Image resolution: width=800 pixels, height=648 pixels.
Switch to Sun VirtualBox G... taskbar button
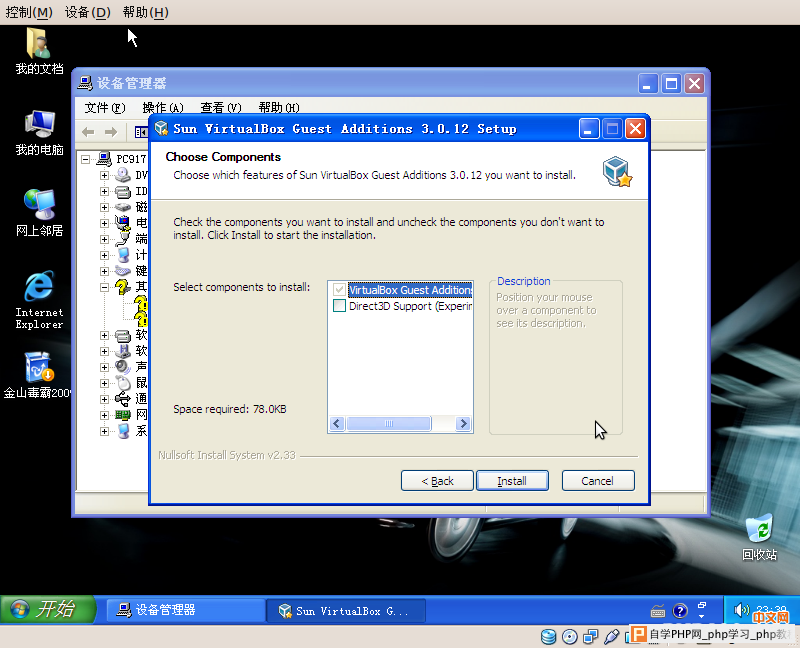[346, 611]
